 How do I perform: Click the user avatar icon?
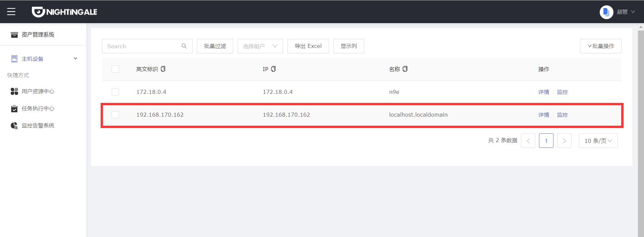click(x=606, y=12)
